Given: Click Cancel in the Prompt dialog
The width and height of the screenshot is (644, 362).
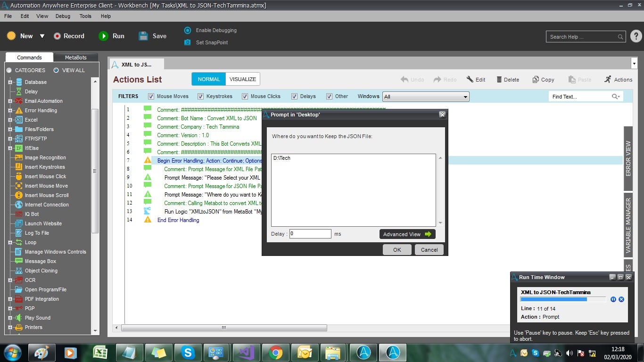Looking at the screenshot, I should coord(429,250).
